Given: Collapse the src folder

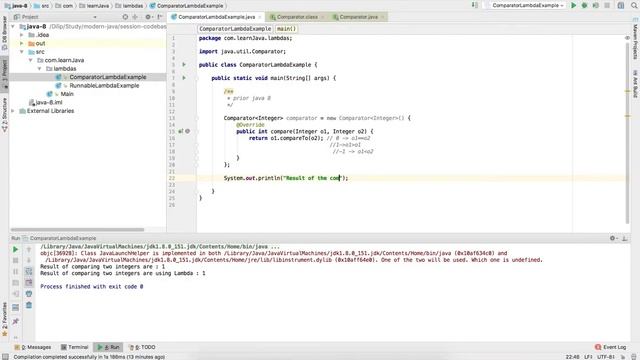Looking at the screenshot, I should click(22, 52).
